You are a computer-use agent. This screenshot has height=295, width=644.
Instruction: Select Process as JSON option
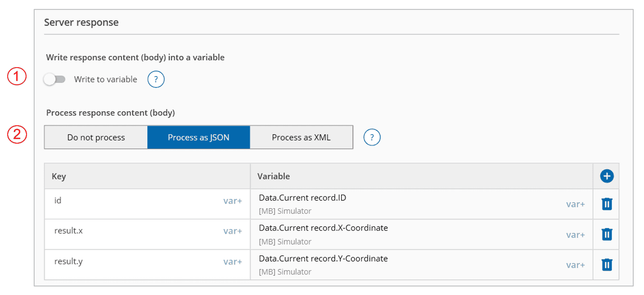(198, 137)
